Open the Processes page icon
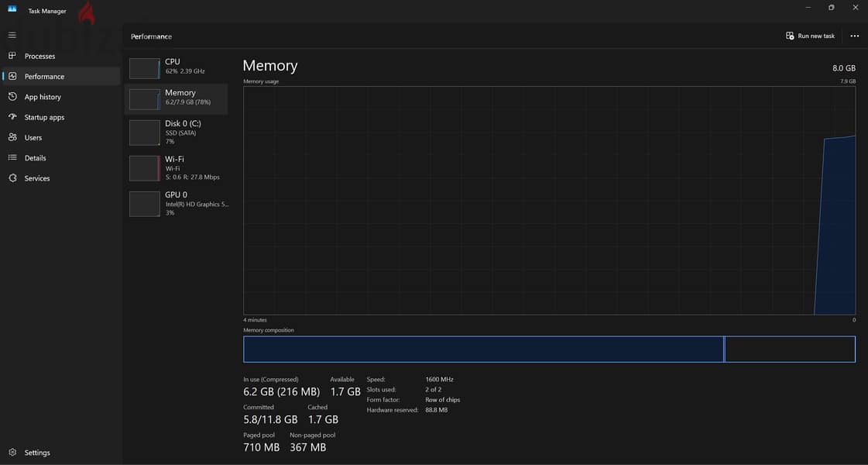868x465 pixels. [x=12, y=56]
